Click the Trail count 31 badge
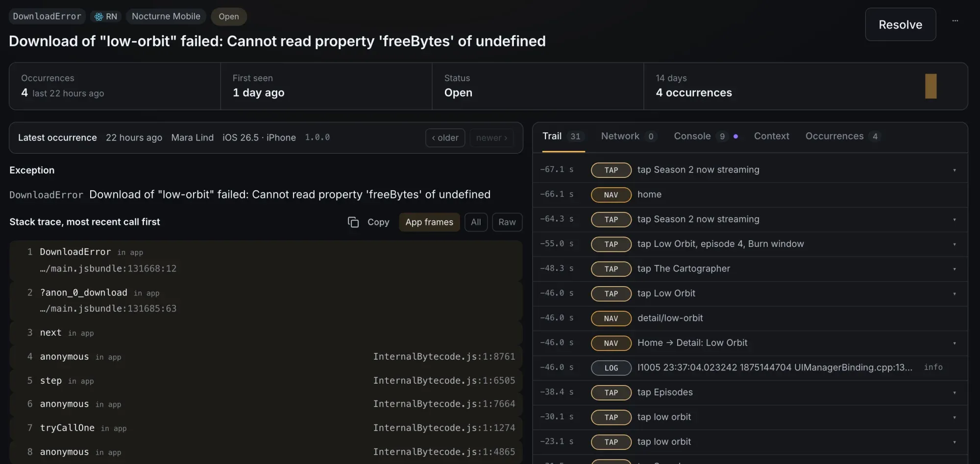The height and width of the screenshot is (464, 980). coord(575,137)
